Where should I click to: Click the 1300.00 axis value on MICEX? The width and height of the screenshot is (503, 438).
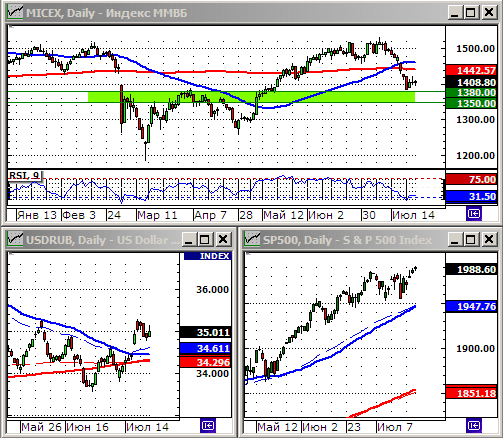tap(475, 119)
